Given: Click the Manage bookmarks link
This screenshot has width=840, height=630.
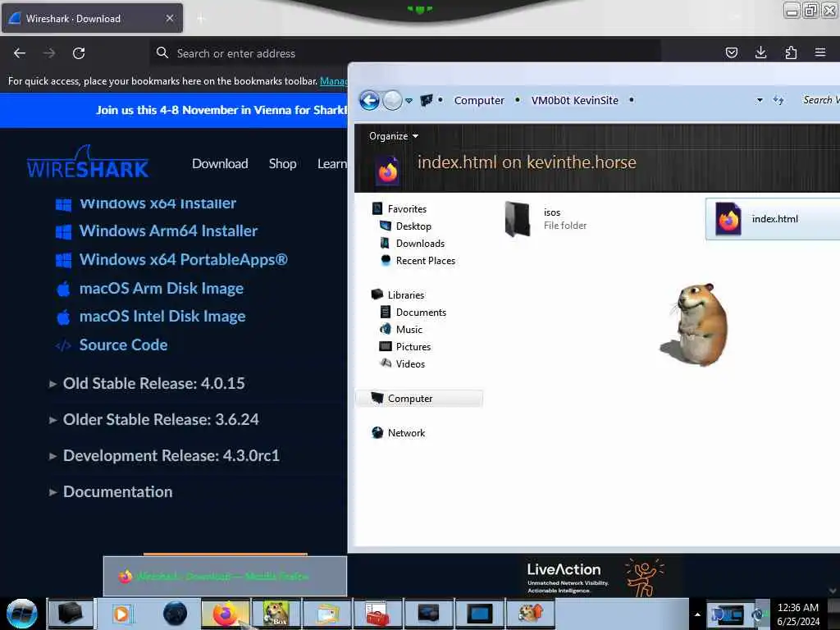Looking at the screenshot, I should pyautogui.click(x=334, y=81).
